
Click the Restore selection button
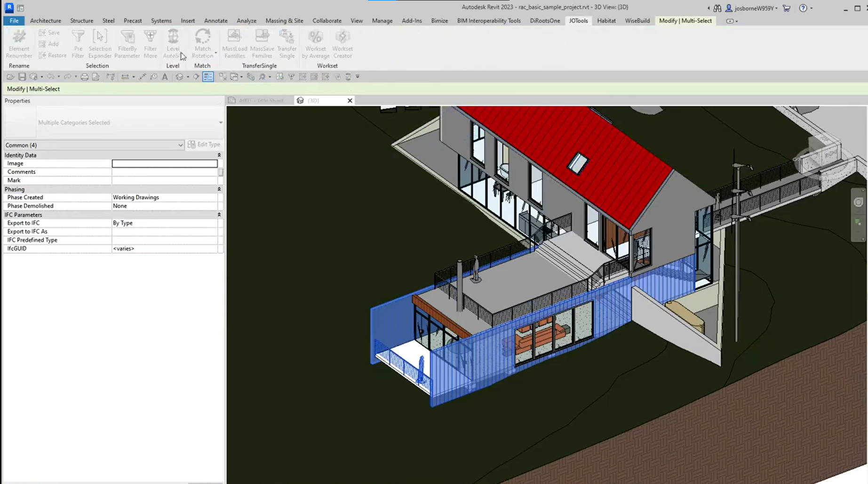(53, 55)
